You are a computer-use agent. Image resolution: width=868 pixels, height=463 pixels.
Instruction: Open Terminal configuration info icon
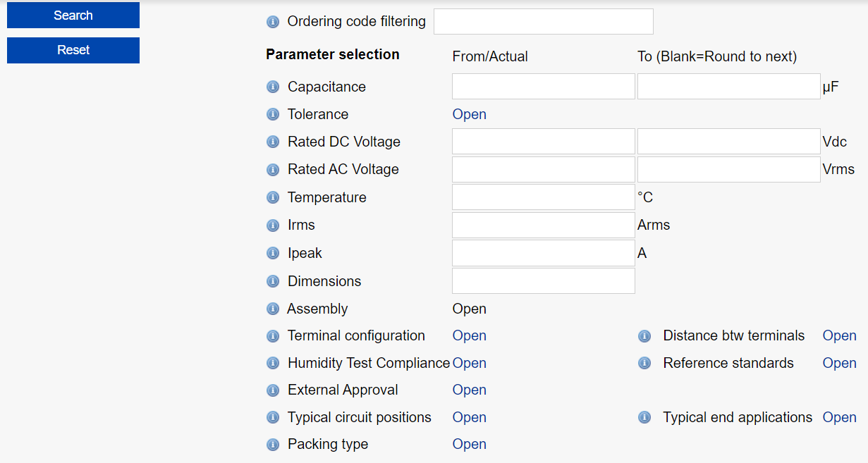pyautogui.click(x=273, y=336)
